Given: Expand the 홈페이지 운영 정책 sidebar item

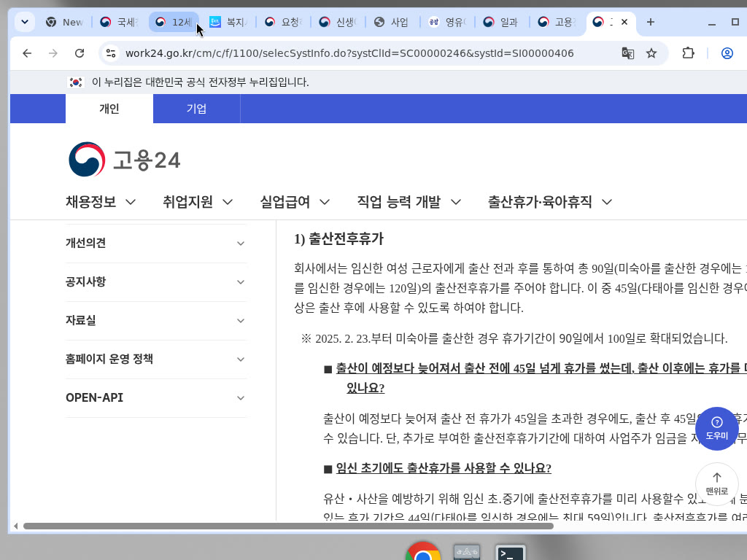Looking at the screenshot, I should click(x=156, y=359).
